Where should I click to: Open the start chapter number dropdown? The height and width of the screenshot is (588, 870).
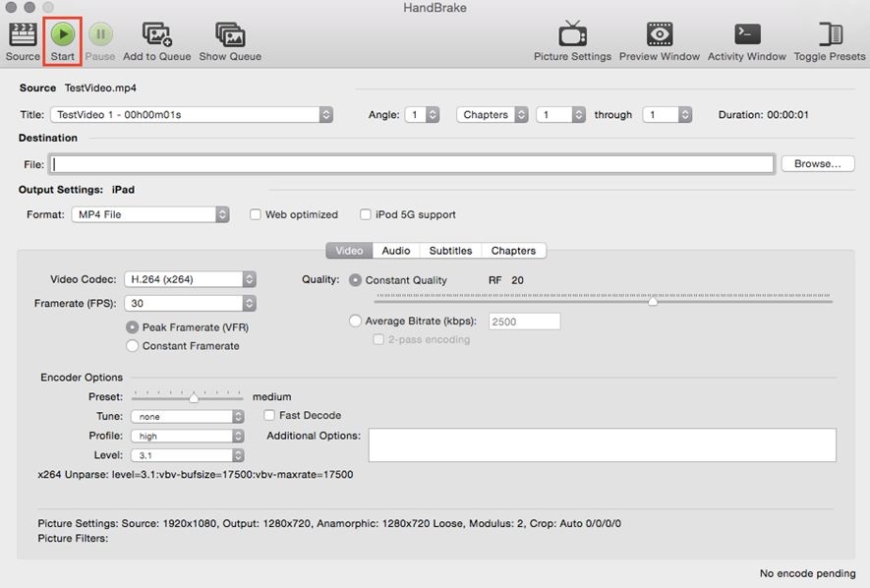(561, 115)
